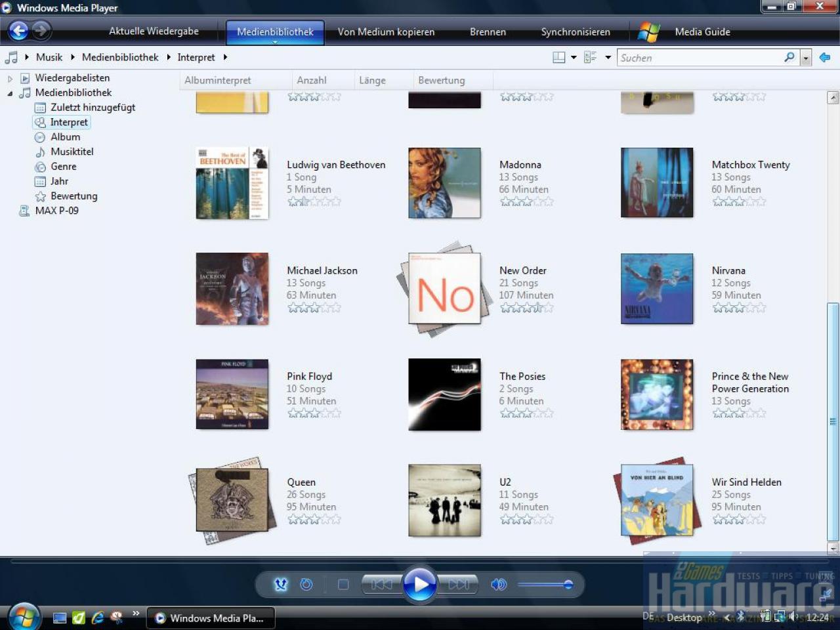Viewport: 840px width, 630px height.
Task: Go back with the blue back arrow
Action: tap(19, 30)
